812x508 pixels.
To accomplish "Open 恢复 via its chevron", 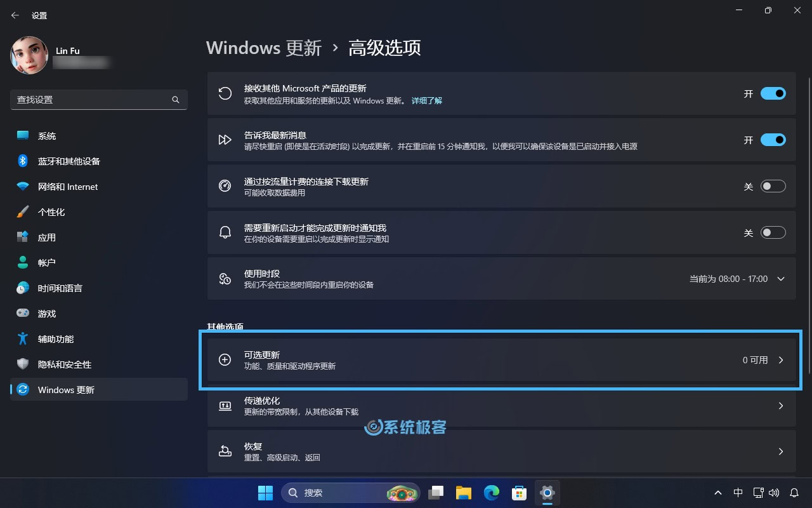I will tap(781, 451).
